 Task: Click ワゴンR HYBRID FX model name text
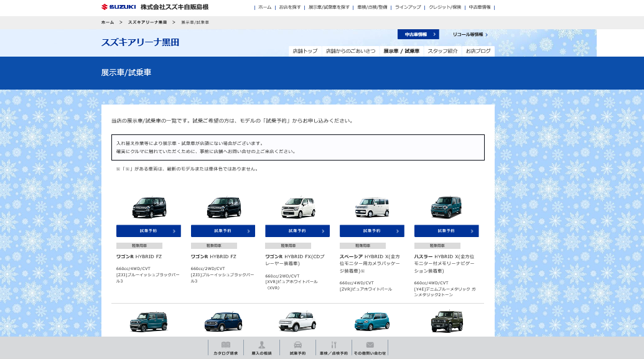[x=295, y=259]
